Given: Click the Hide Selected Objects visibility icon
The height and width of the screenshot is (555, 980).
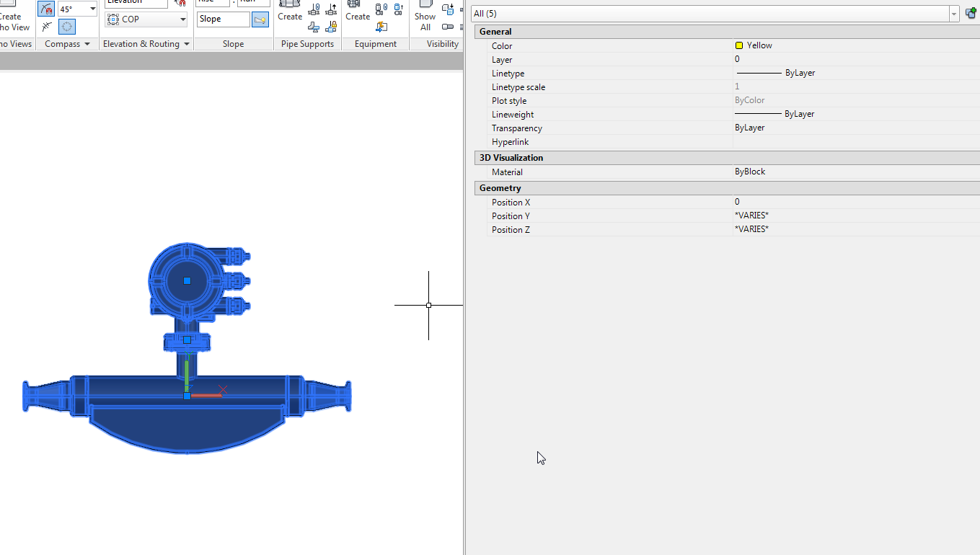Looking at the screenshot, I should tap(448, 9).
